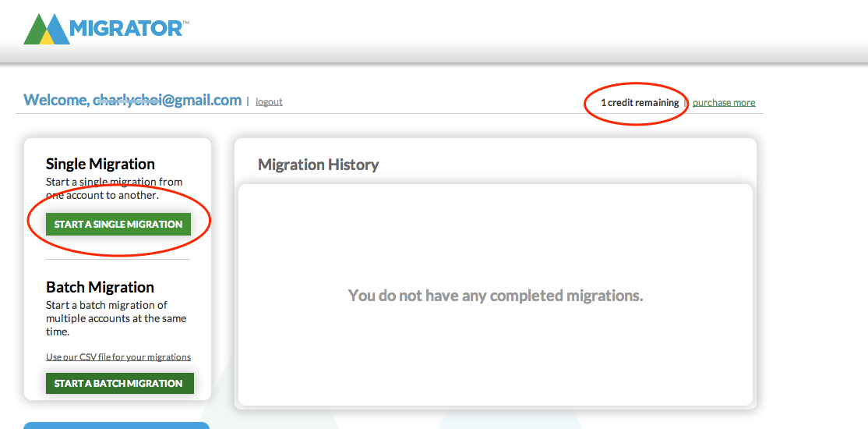Start a single migration

[118, 225]
